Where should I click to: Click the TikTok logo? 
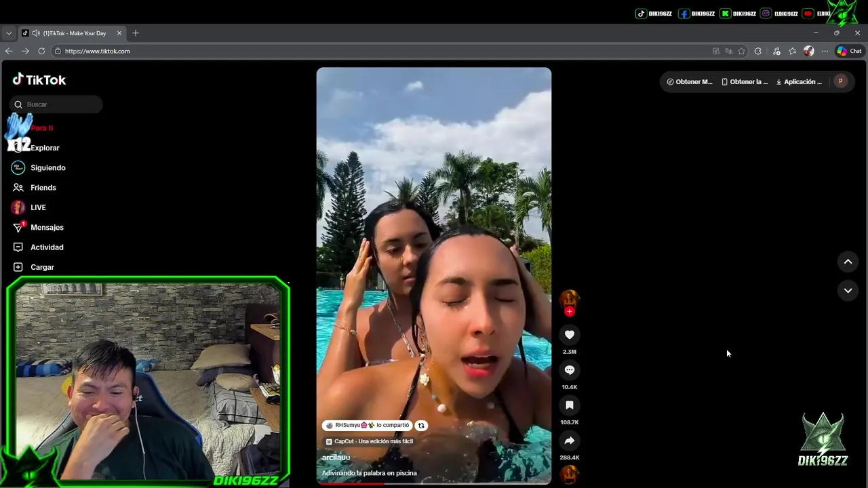tap(39, 79)
